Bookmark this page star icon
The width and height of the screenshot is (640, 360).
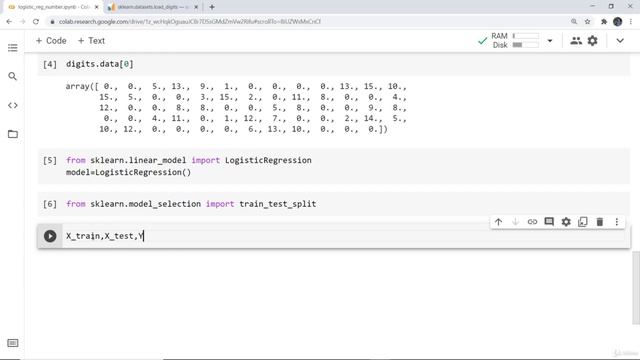point(587,22)
